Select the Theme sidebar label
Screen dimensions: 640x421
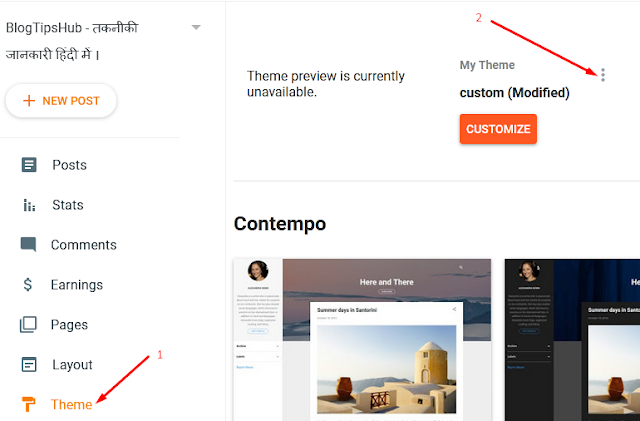click(71, 404)
